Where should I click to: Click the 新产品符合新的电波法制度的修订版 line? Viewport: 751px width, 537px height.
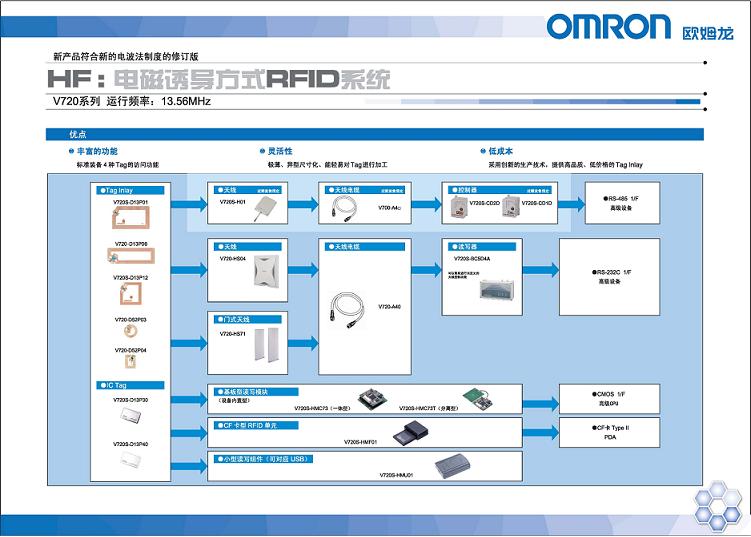click(125, 57)
